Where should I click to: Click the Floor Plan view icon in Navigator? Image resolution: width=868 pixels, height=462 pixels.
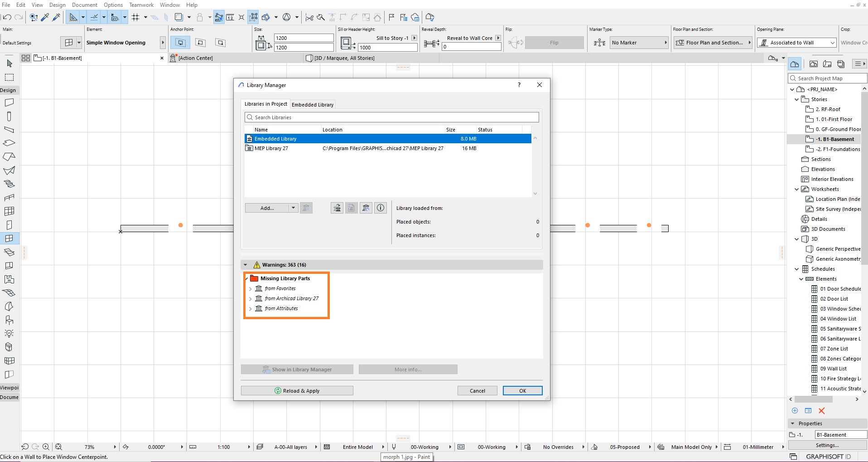pos(814,64)
